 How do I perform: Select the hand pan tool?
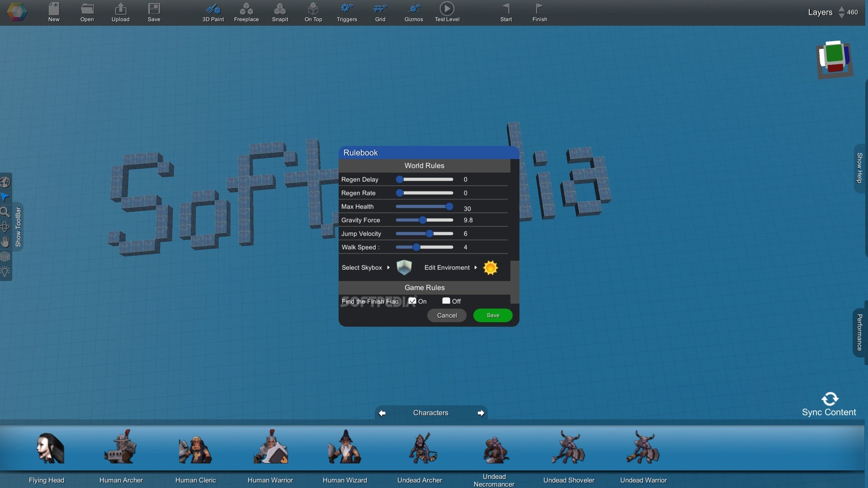point(5,242)
